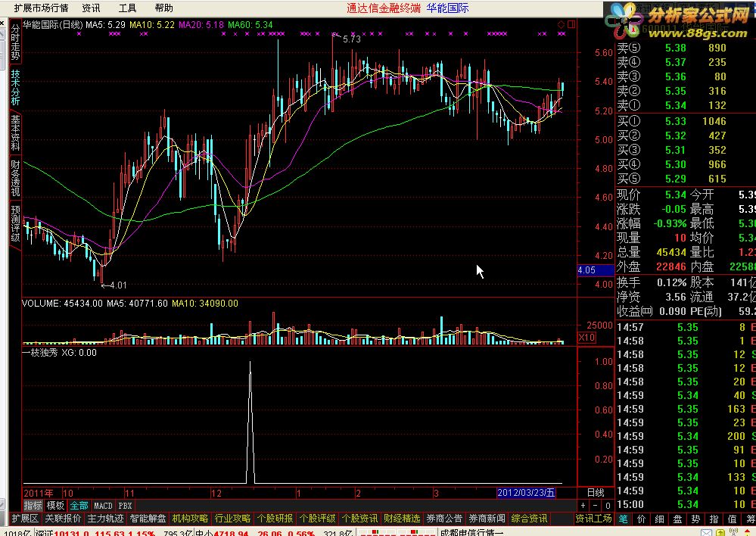Viewport: 756px width, 536px height.
Task: Click the 深证 index readout in status bar
Action: point(96,533)
